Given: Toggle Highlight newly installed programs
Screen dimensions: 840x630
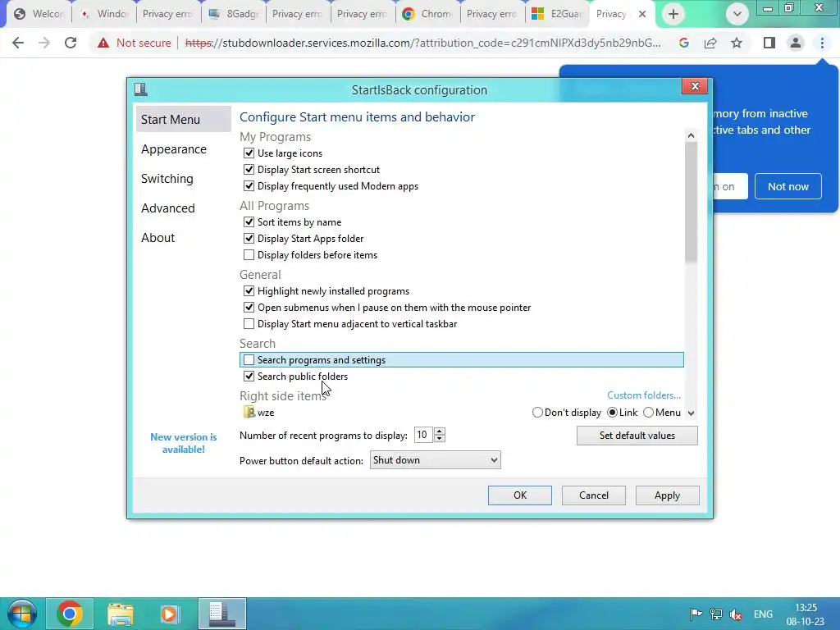Looking at the screenshot, I should [x=249, y=291].
